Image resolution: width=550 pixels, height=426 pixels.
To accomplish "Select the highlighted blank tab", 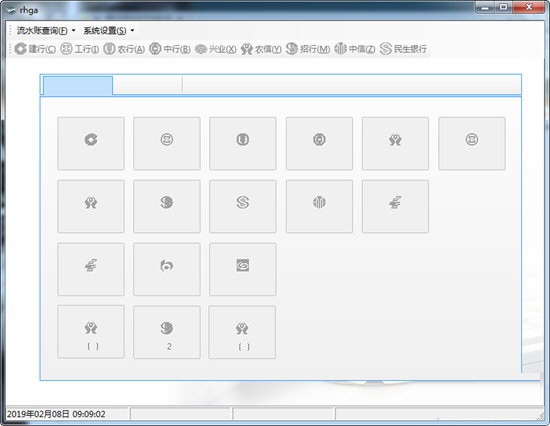I will [78, 85].
